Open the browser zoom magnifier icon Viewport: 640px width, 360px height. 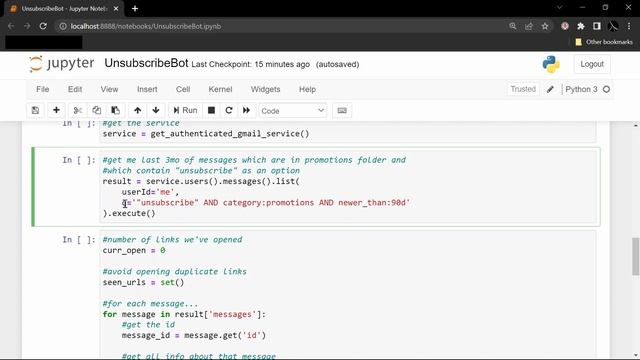coord(513,26)
